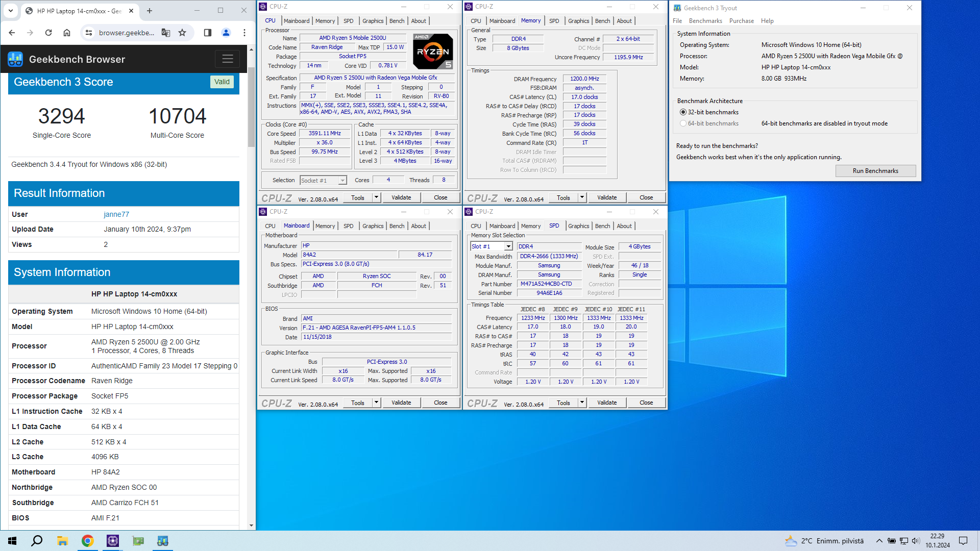
Task: Click Part Number M471A5244CB0-CTD field
Action: [549, 284]
